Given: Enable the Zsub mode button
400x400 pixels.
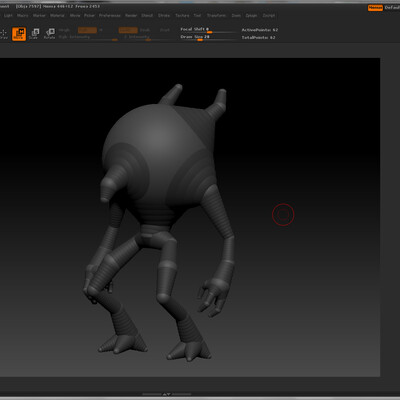Looking at the screenshot, I should click(145, 30).
